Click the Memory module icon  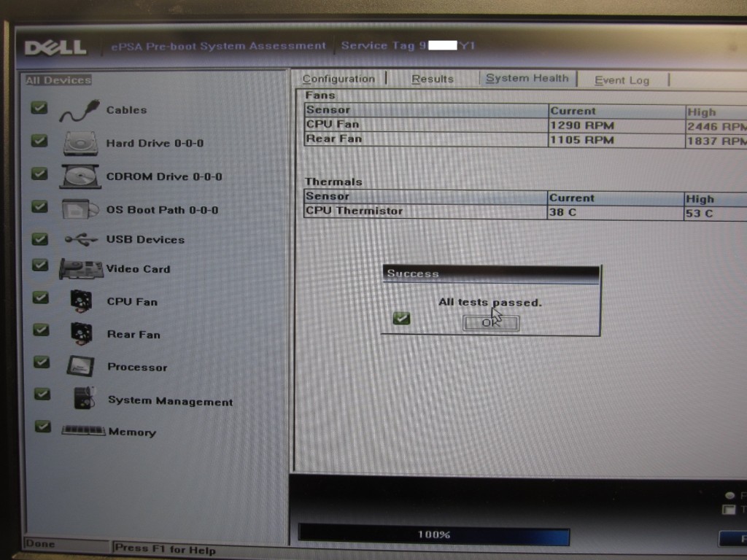[x=83, y=430]
